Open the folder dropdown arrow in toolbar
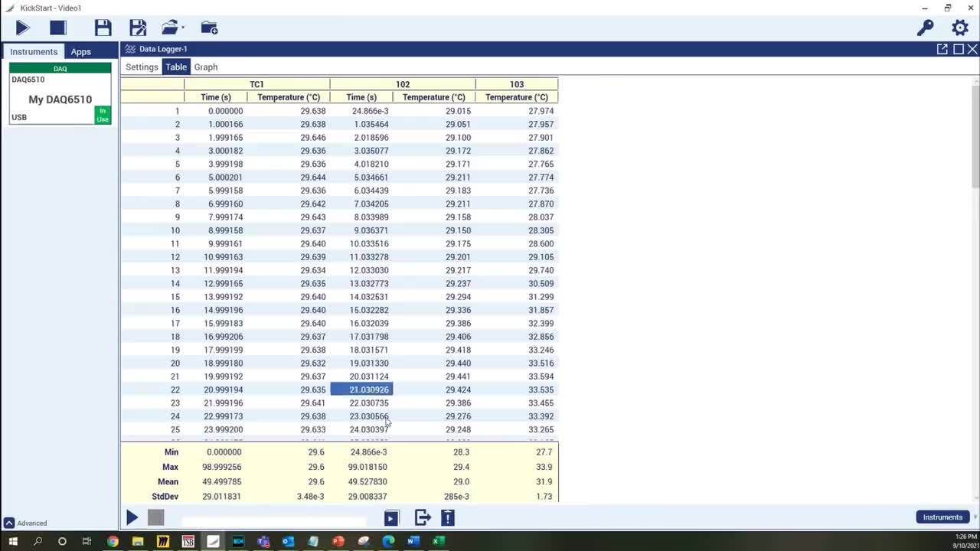The image size is (980, 551). click(183, 28)
